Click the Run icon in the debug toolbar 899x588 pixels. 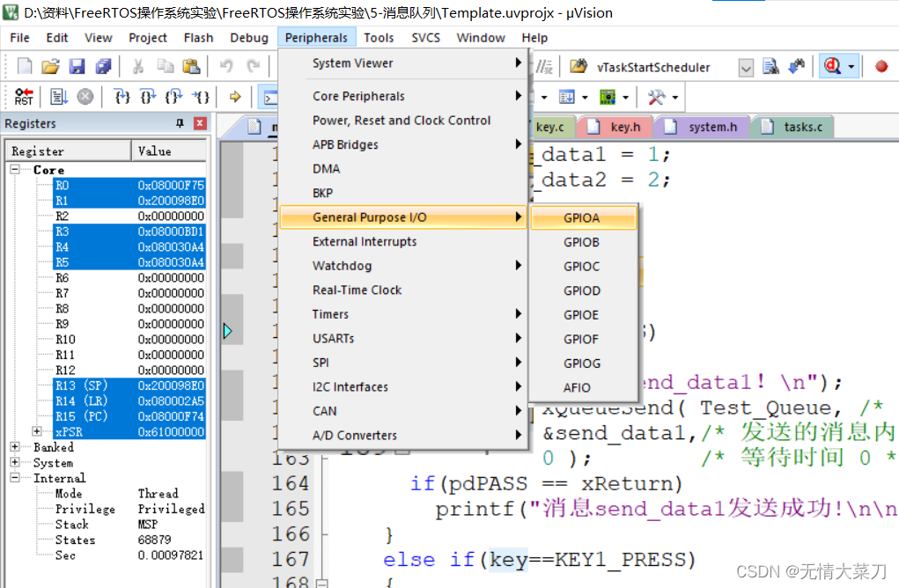coord(58,96)
